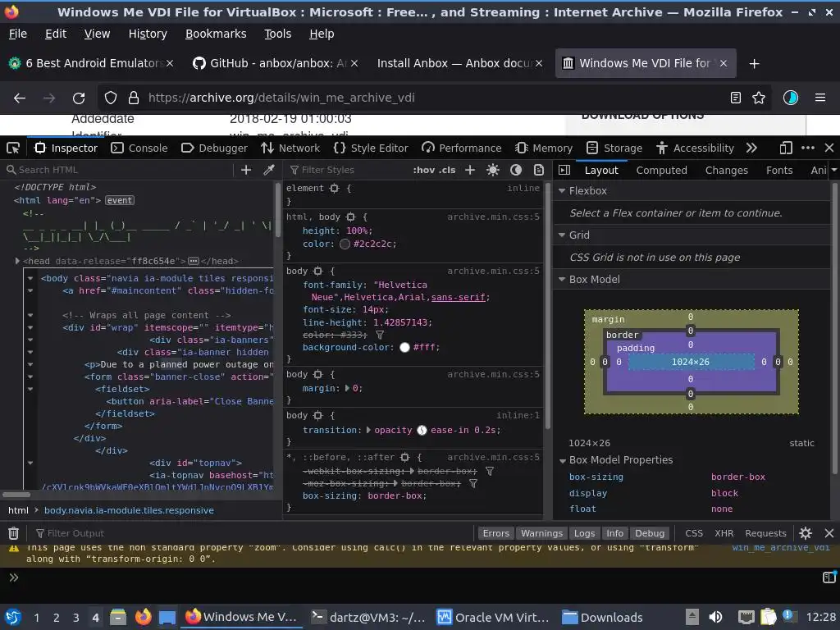Collapse the body element node
This screenshot has width=840, height=630.
pyautogui.click(x=30, y=278)
